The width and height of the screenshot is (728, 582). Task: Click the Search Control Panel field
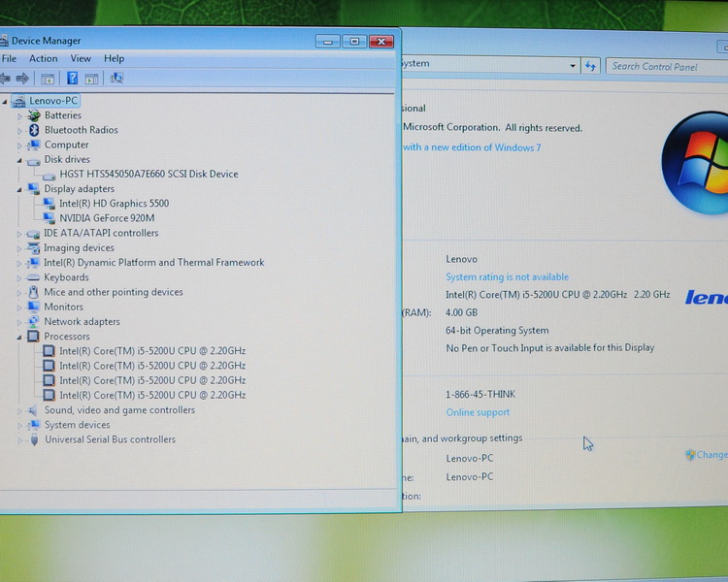click(x=667, y=67)
